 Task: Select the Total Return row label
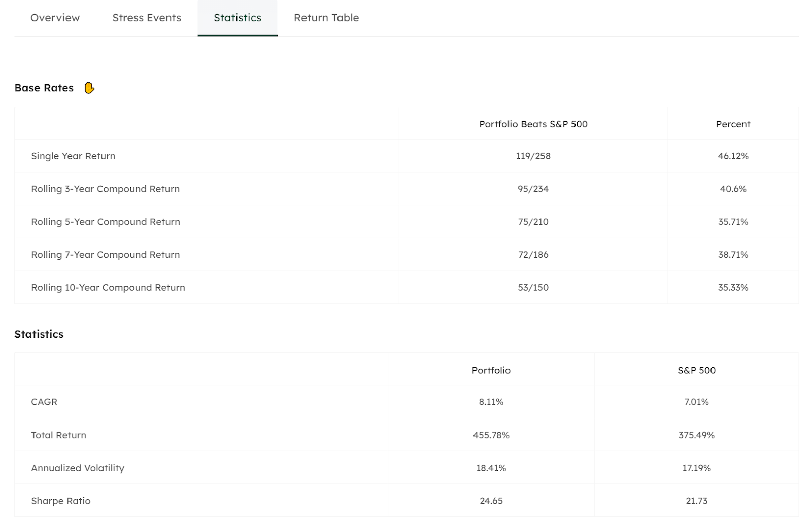(x=59, y=435)
